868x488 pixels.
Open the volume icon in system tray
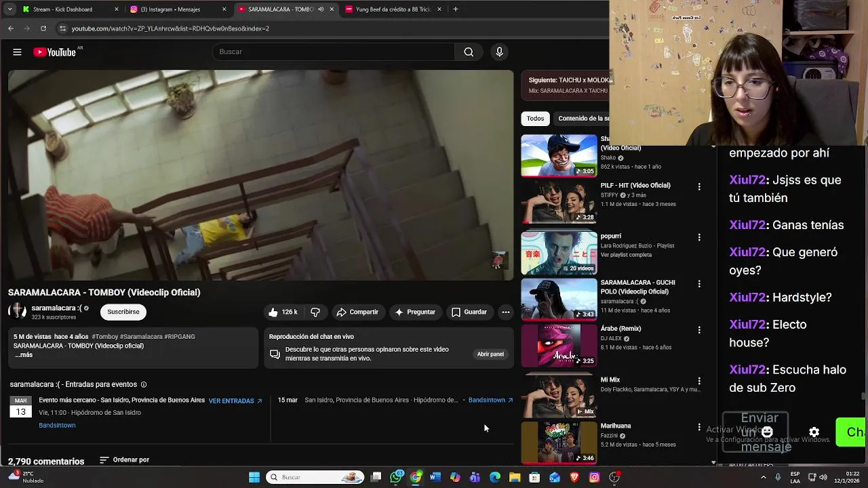[823, 477]
